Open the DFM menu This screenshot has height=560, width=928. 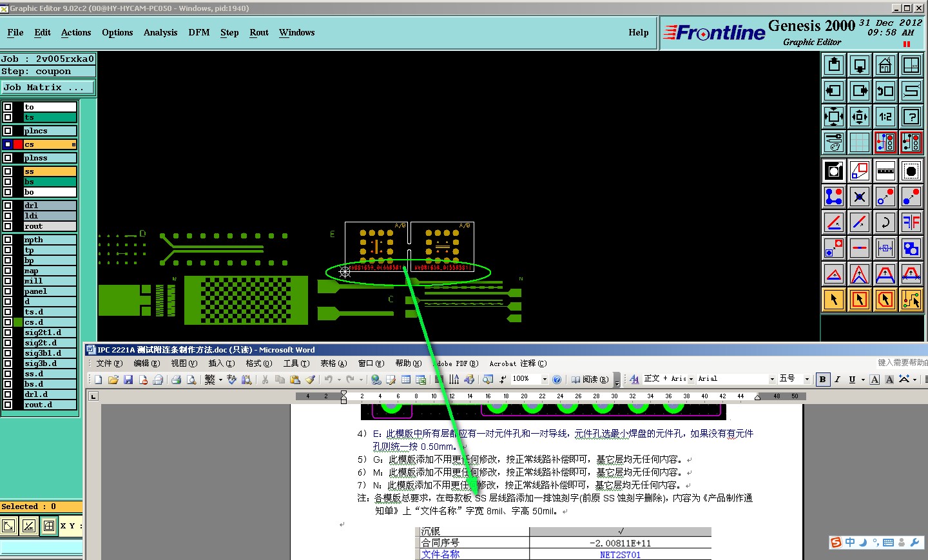pyautogui.click(x=199, y=32)
